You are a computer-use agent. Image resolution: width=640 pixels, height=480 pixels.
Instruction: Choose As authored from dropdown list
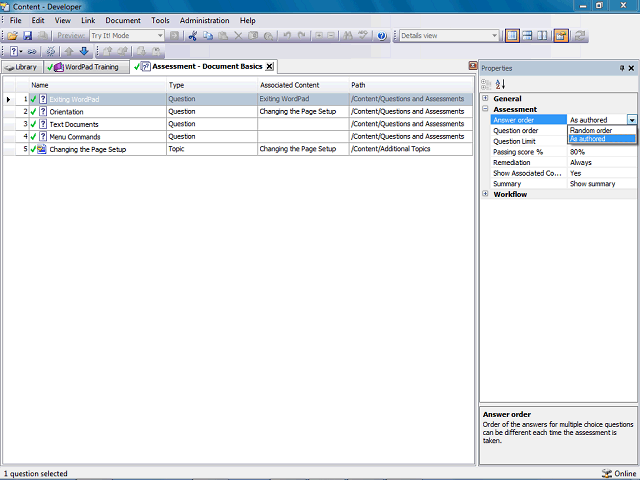602,139
